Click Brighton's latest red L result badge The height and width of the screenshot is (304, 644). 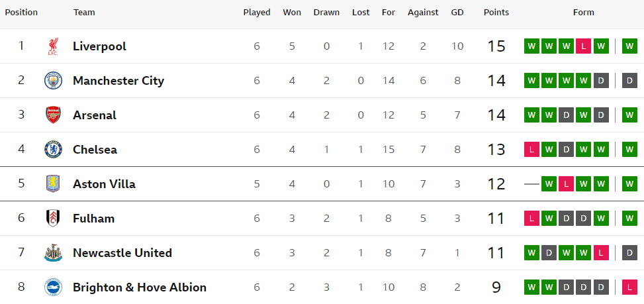point(629,287)
